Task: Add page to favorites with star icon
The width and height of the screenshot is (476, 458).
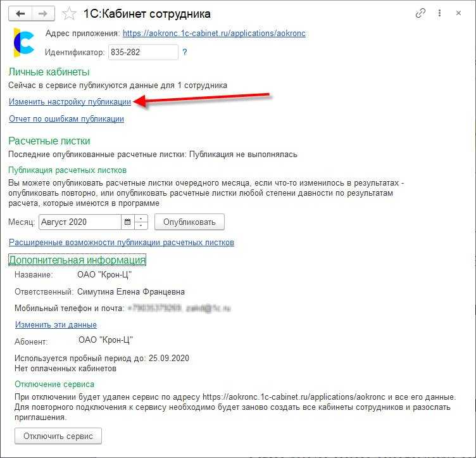Action: [x=69, y=14]
